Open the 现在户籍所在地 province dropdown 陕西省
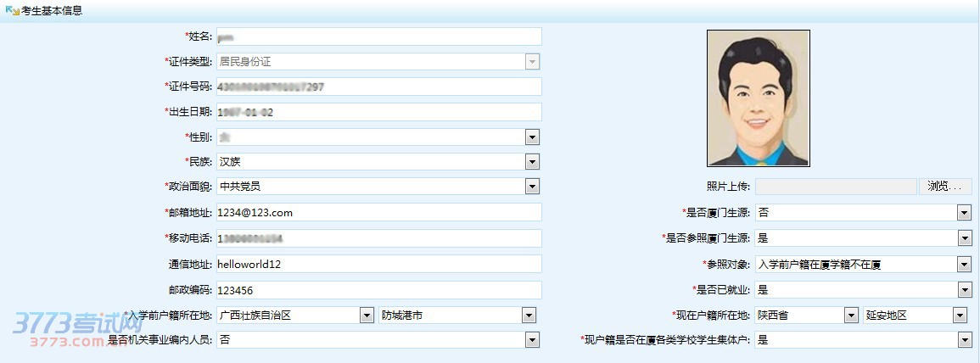This screenshot has width=980, height=363. 851,316
